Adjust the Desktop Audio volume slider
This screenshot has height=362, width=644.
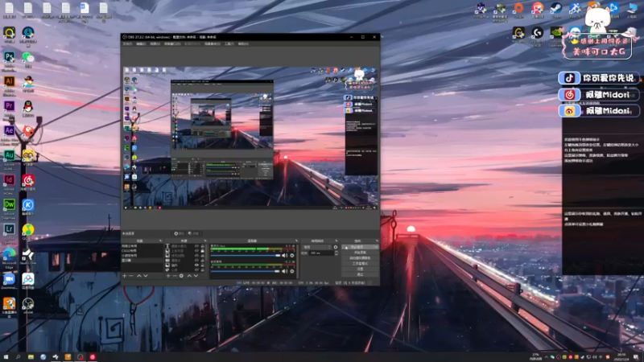[x=246, y=271]
